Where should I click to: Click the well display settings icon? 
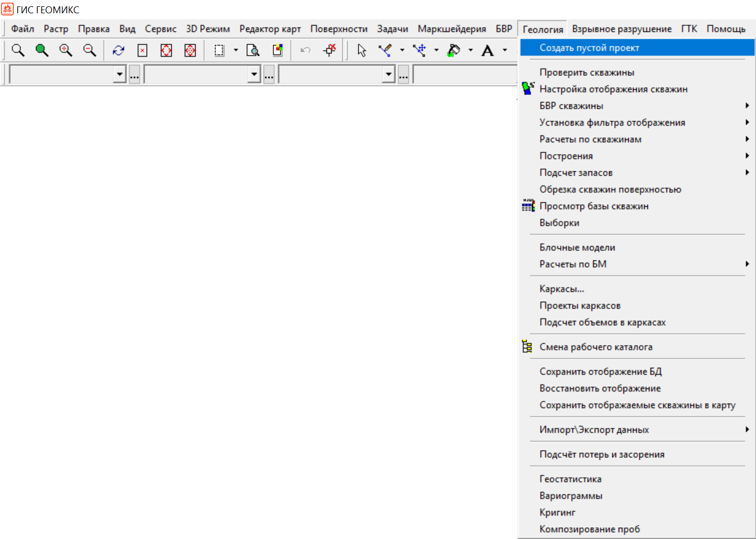528,89
